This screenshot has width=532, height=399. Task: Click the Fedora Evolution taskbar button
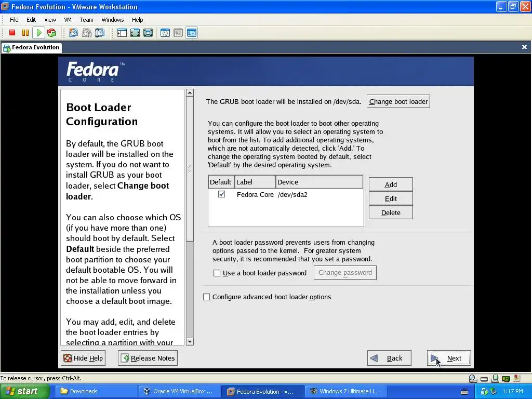coord(262,392)
